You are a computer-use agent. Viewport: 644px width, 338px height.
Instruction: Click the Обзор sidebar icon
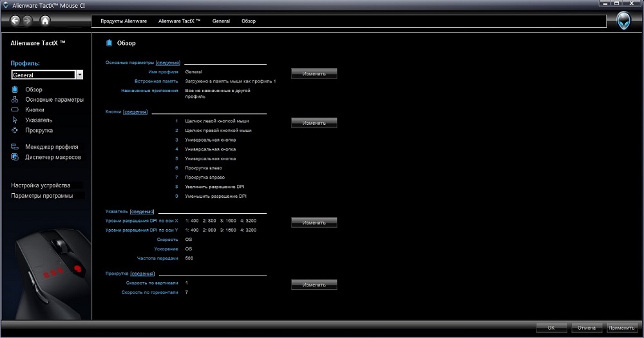point(15,89)
